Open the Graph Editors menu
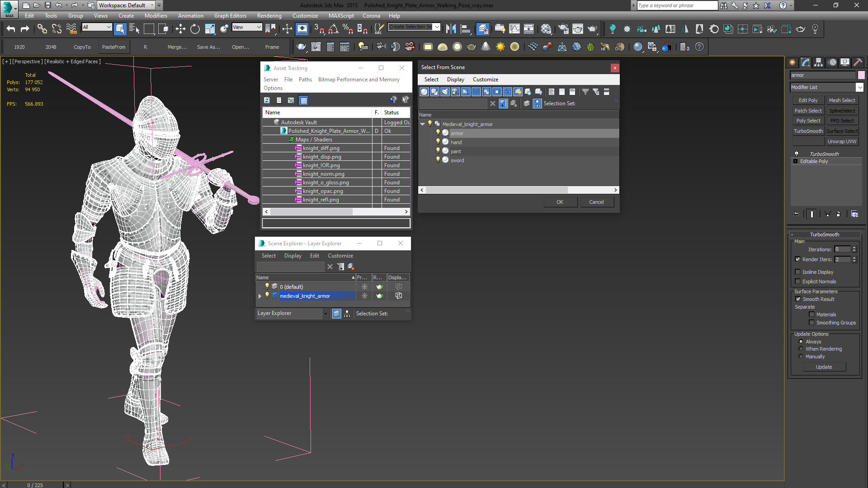868x488 pixels. (230, 16)
